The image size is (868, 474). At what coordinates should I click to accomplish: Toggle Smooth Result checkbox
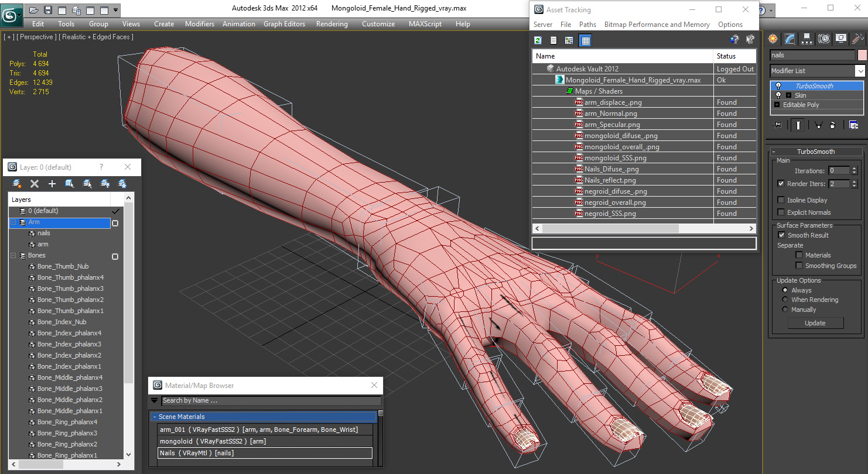[781, 235]
